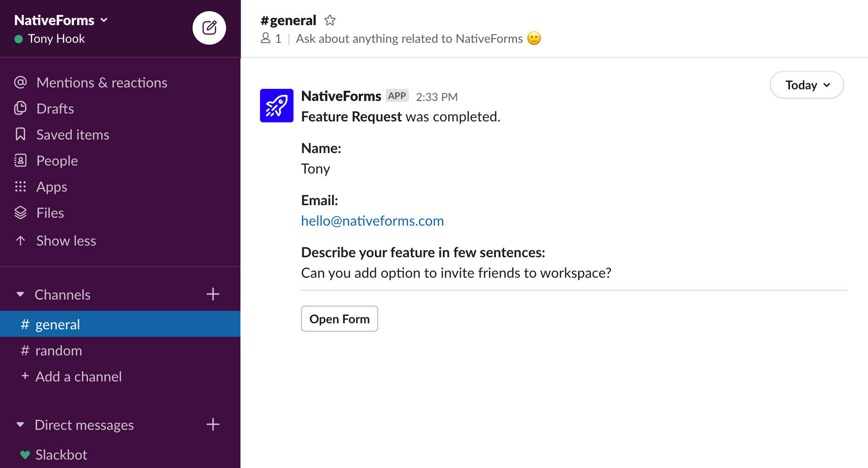Open the Today date dropdown

point(807,85)
